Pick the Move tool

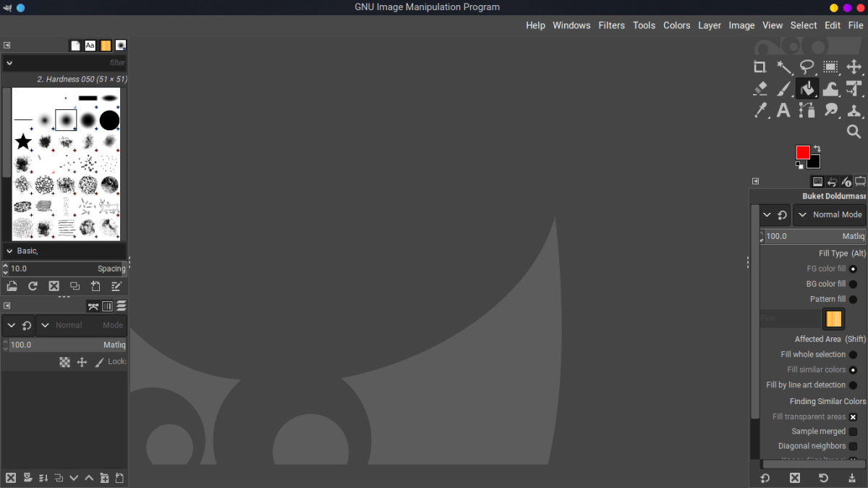[854, 67]
